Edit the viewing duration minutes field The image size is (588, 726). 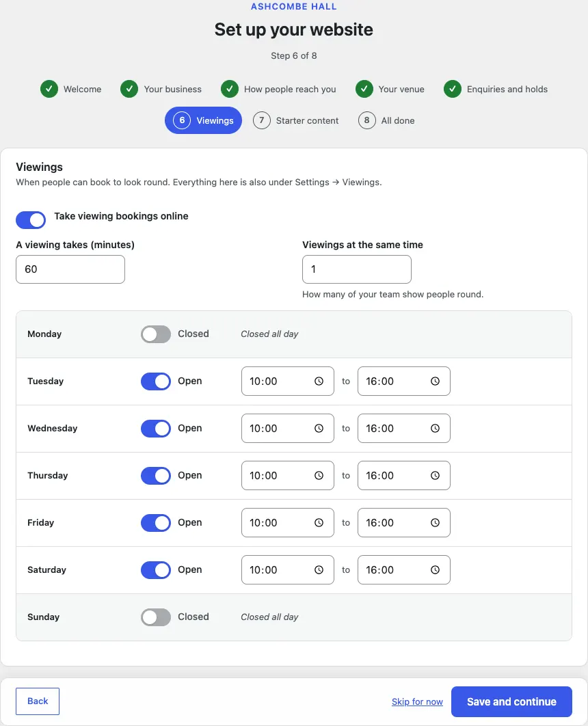coord(70,269)
